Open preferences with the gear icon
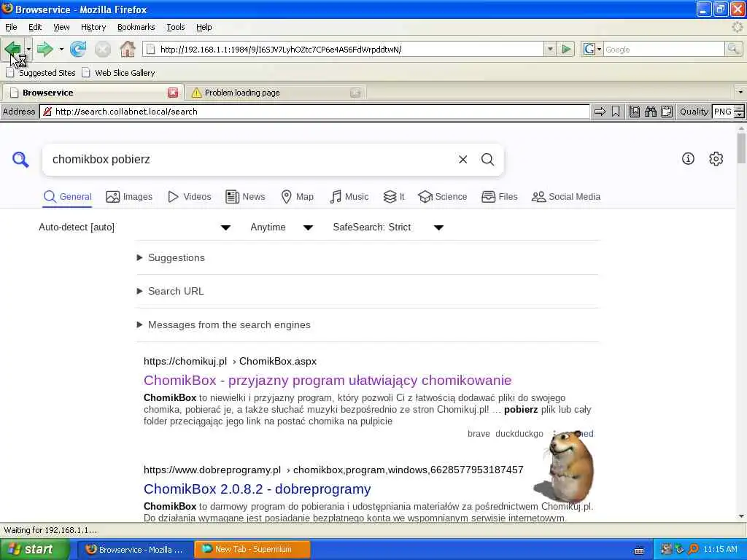 716,158
